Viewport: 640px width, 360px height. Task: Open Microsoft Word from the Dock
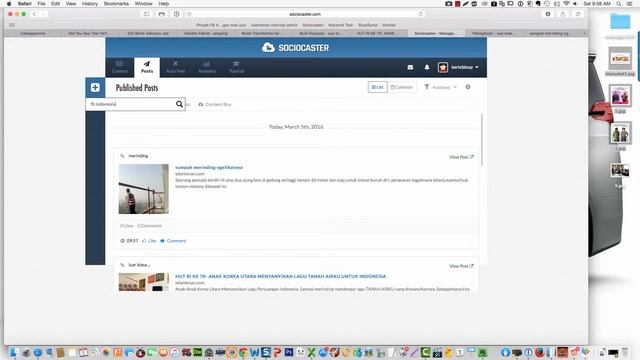(255, 352)
